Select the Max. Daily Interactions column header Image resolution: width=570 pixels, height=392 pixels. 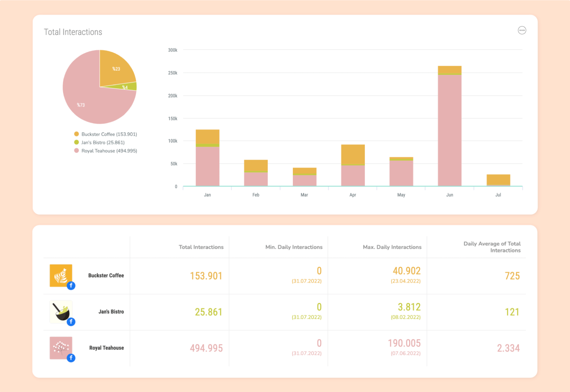point(392,247)
